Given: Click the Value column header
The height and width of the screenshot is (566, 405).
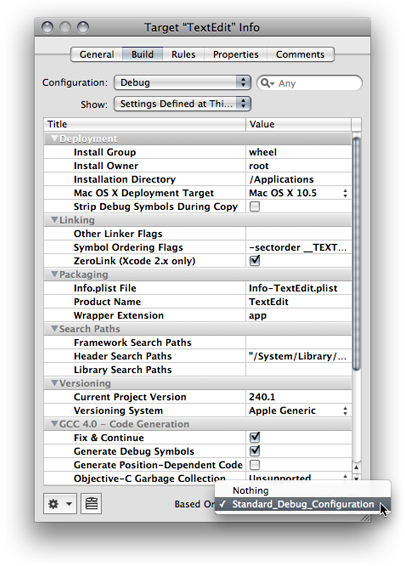Looking at the screenshot, I should [299, 124].
